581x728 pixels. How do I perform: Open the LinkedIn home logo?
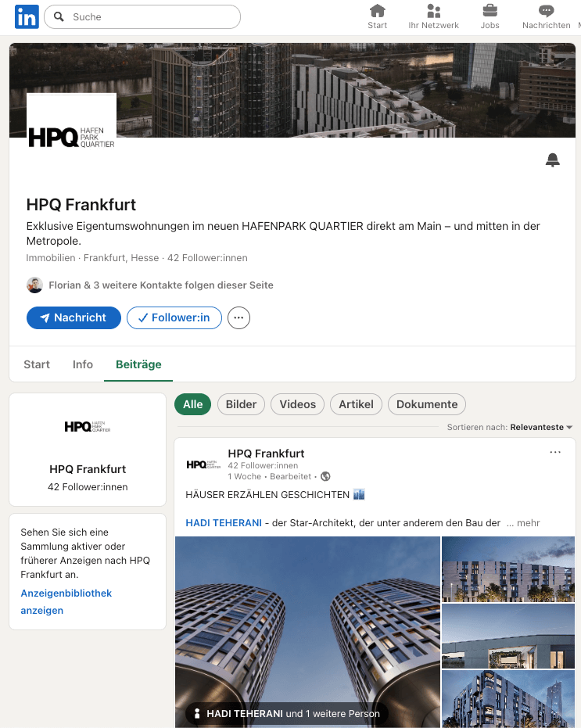pos(27,16)
